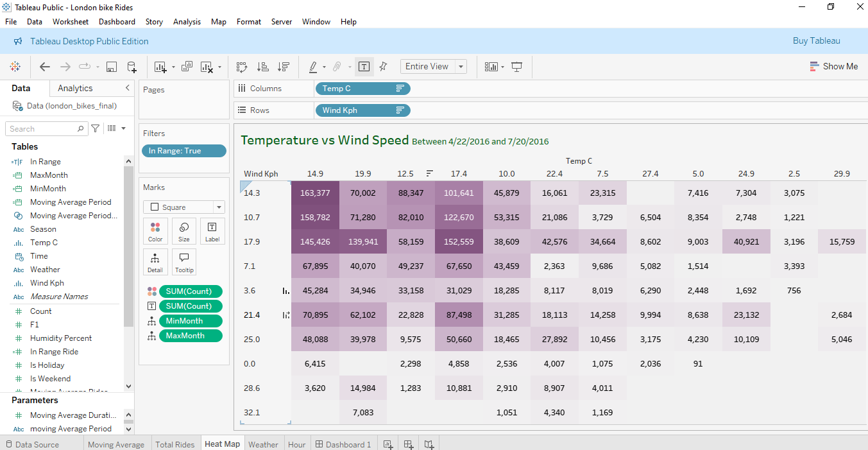The image size is (868, 450).
Task: Collapse the Data pane with the arrow
Action: point(127,88)
